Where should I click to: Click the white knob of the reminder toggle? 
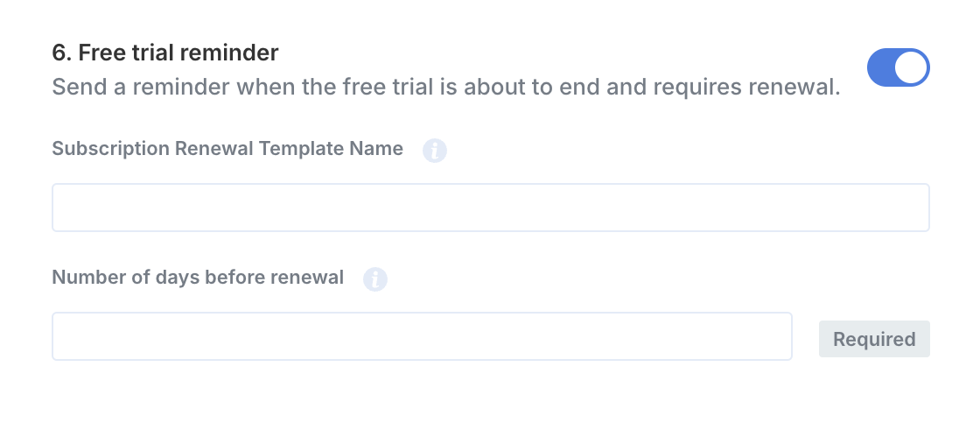(x=912, y=68)
